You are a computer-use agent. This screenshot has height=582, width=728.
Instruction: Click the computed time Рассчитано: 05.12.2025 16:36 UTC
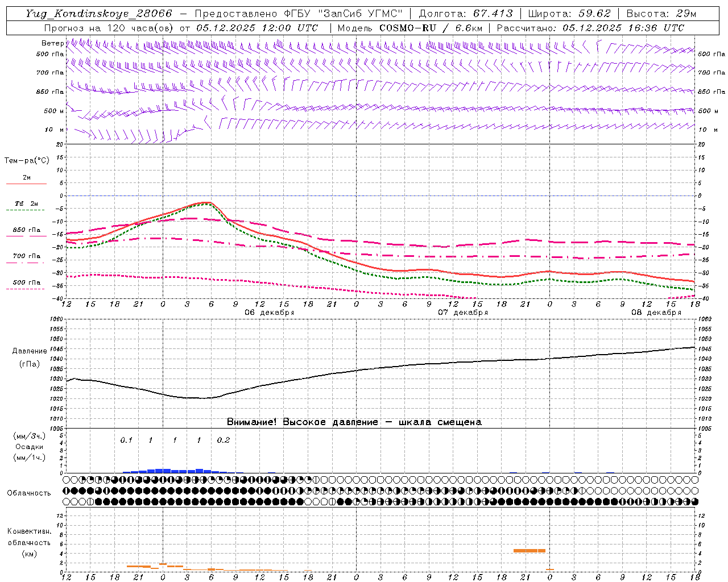(x=590, y=28)
